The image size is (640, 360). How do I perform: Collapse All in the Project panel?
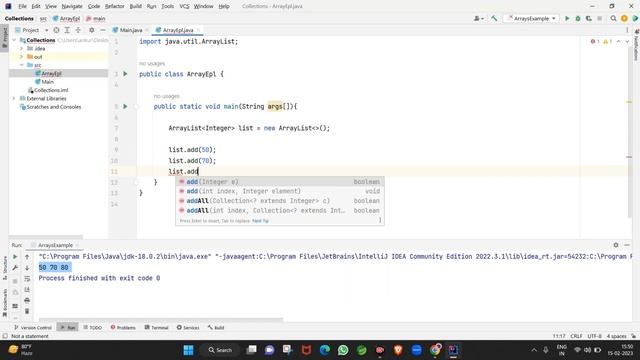tap(78, 30)
